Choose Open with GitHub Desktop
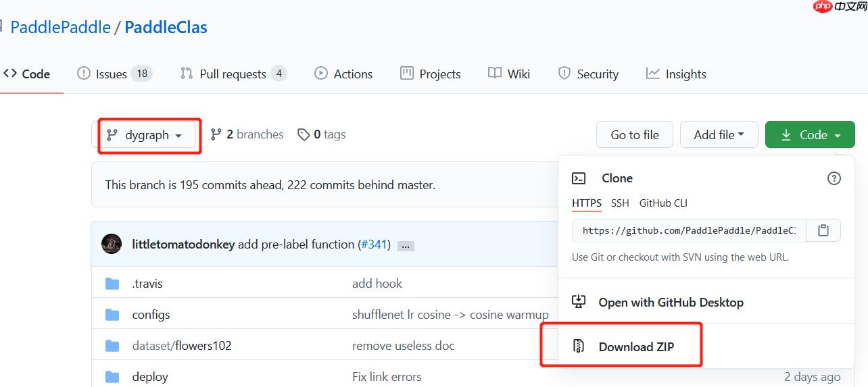The width and height of the screenshot is (868, 387). (671, 303)
